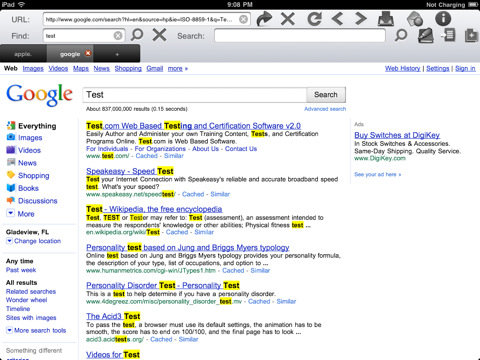This screenshot has height=360, width=480.
Task: Open the Personality Disorder Test result
Action: 163,285
